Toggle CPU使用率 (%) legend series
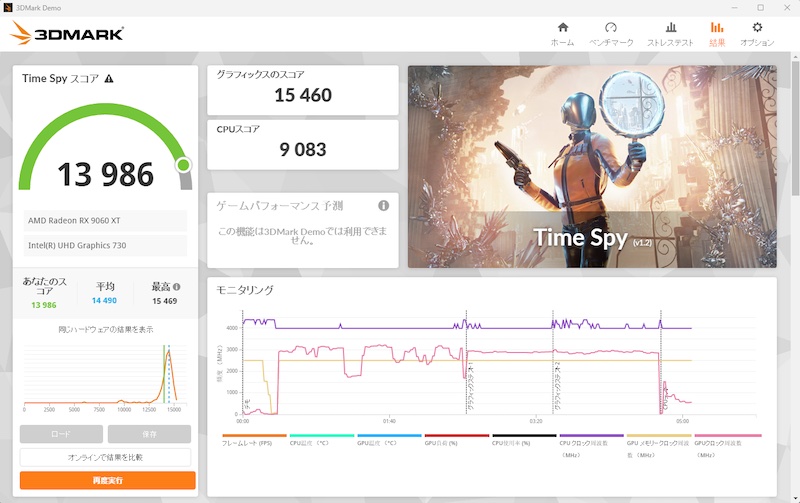 [524, 440]
